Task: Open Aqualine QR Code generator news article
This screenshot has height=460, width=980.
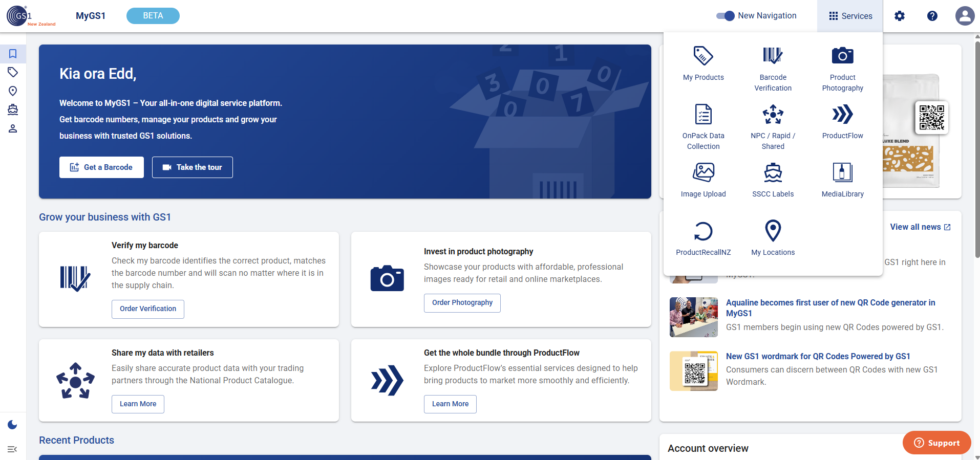Action: click(x=830, y=308)
